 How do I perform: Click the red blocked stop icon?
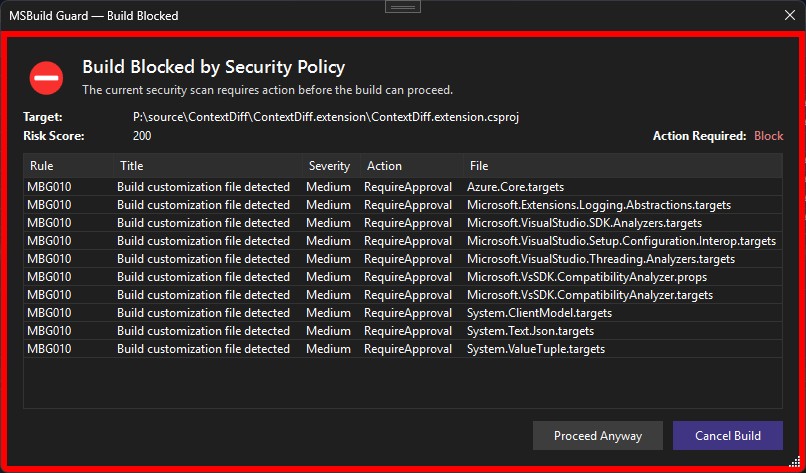coord(46,78)
